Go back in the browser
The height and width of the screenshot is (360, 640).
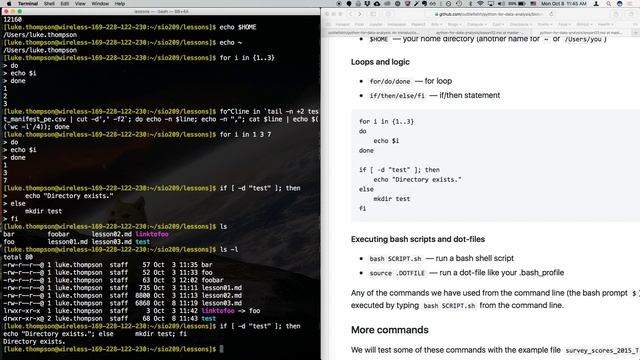click(350, 14)
